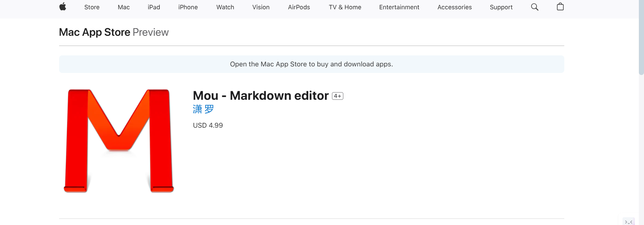
Task: Open the search magnifier icon
Action: [x=535, y=7]
